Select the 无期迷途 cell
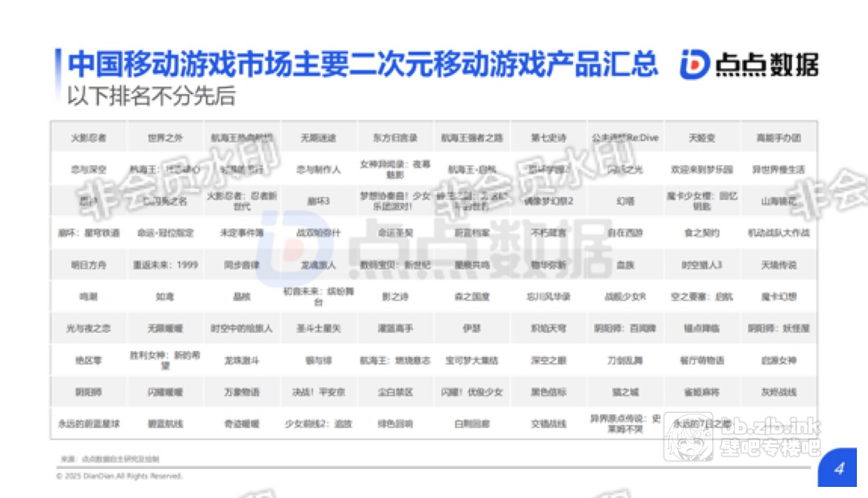The image size is (868, 498). (318, 138)
